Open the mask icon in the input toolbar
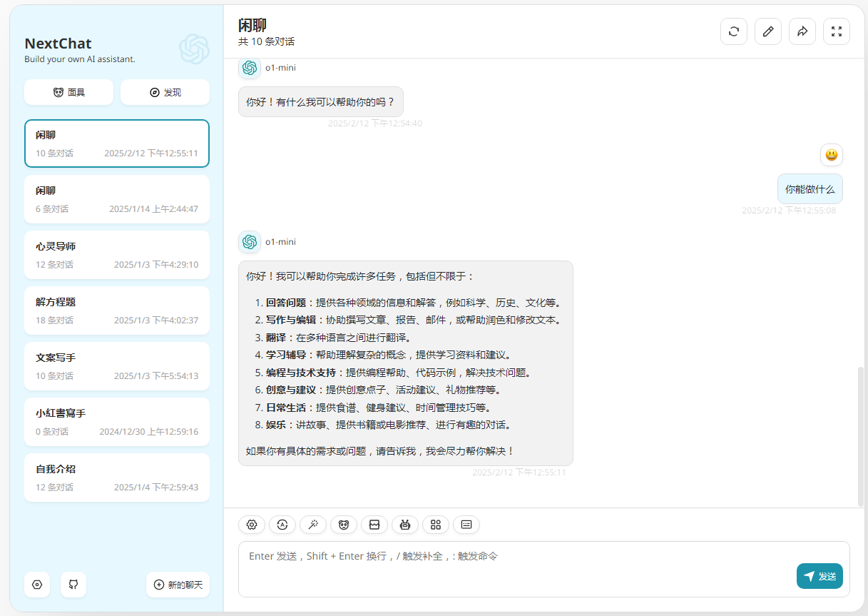The image size is (868, 616). click(x=343, y=525)
